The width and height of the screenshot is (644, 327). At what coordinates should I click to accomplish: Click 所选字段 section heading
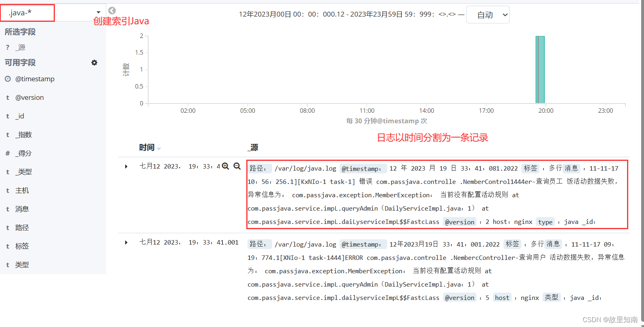click(20, 32)
